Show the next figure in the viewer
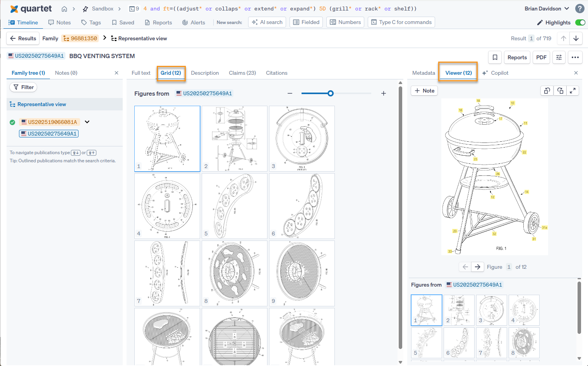 point(478,267)
